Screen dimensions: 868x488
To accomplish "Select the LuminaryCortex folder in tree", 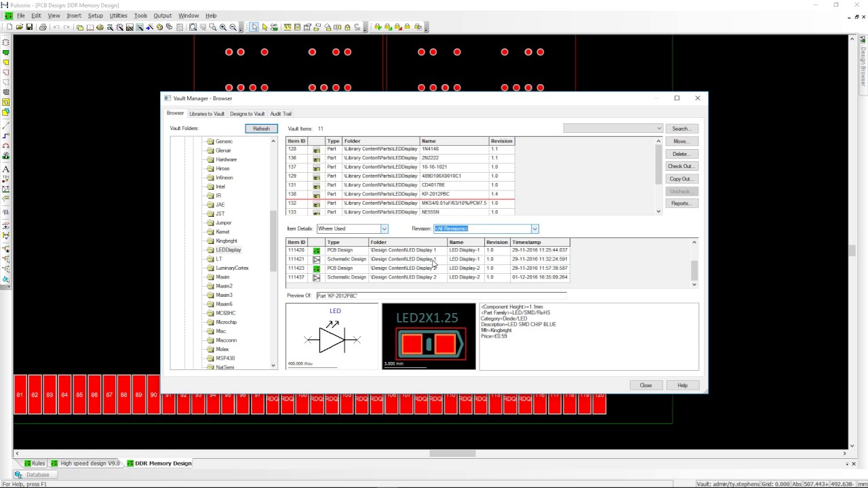I will coord(233,268).
